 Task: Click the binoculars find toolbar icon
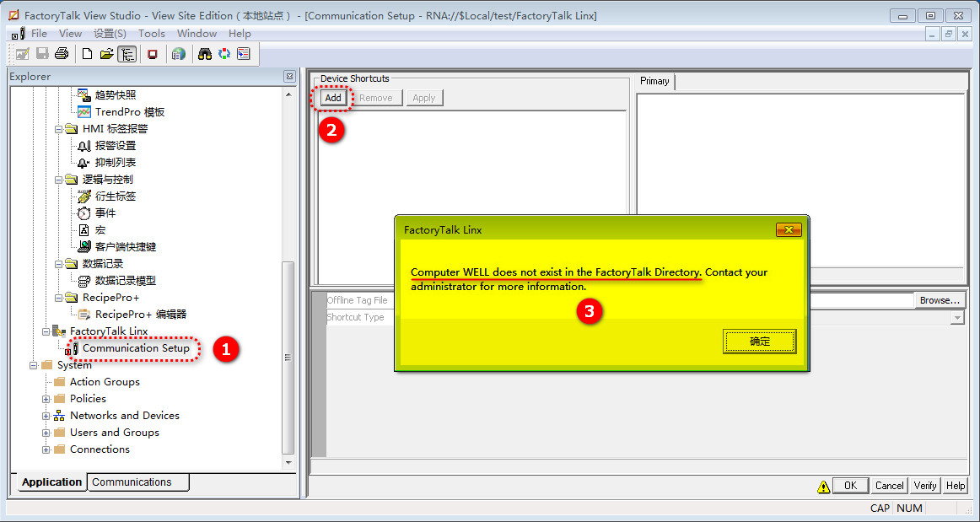pos(204,54)
